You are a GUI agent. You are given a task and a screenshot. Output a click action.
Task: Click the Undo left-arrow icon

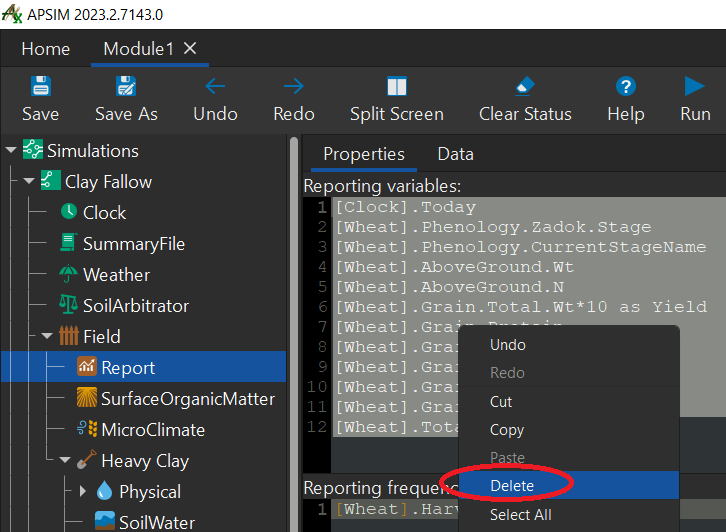(x=215, y=86)
